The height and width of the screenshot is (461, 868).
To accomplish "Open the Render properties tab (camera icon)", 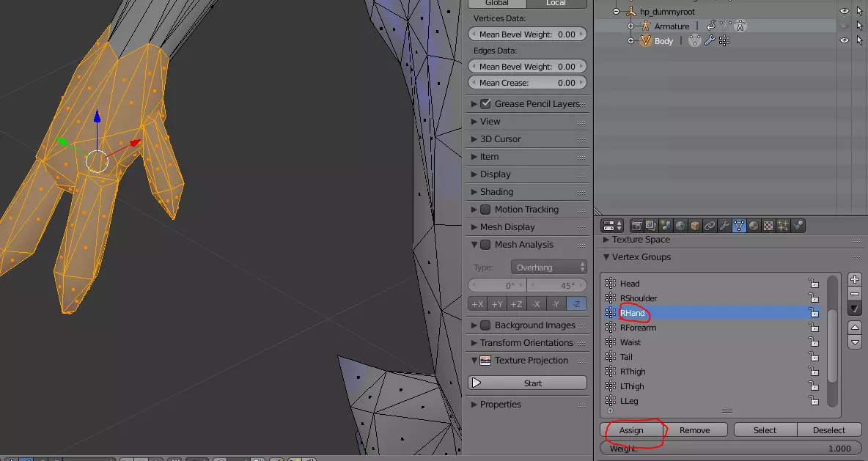I will [636, 226].
